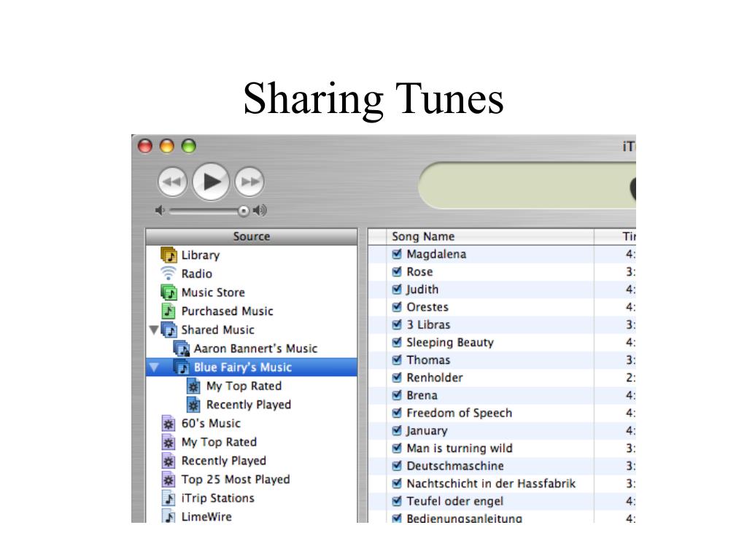The width and height of the screenshot is (747, 560).
Task: Click the Blue Fairy's Music icon
Action: click(181, 367)
